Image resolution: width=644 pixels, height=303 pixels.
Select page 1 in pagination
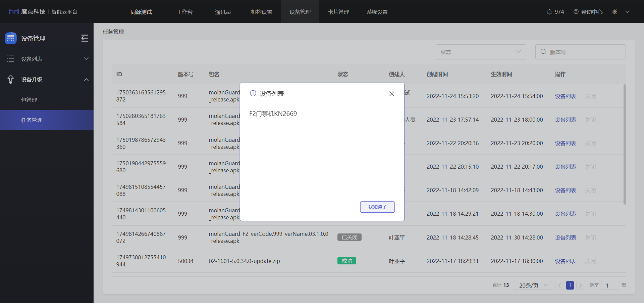click(570, 285)
